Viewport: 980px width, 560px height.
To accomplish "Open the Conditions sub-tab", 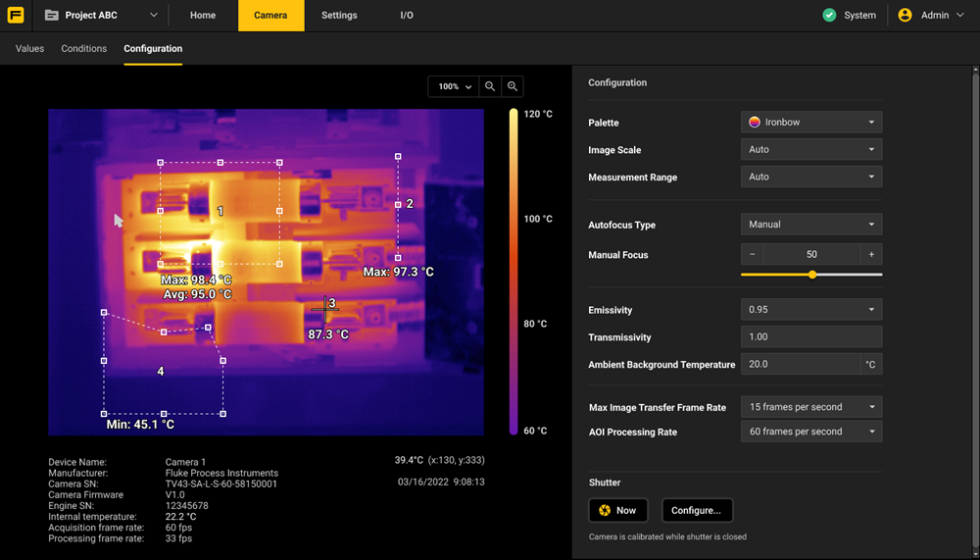I will pyautogui.click(x=83, y=48).
